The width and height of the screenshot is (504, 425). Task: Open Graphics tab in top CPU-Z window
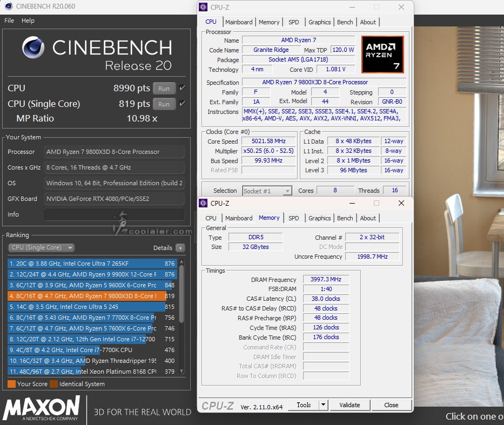(x=319, y=22)
